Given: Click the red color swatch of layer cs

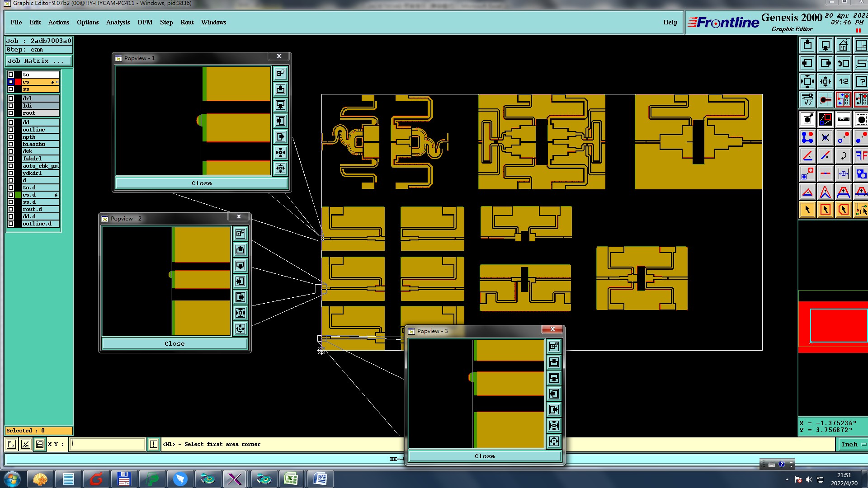Looking at the screenshot, I should pos(18,82).
